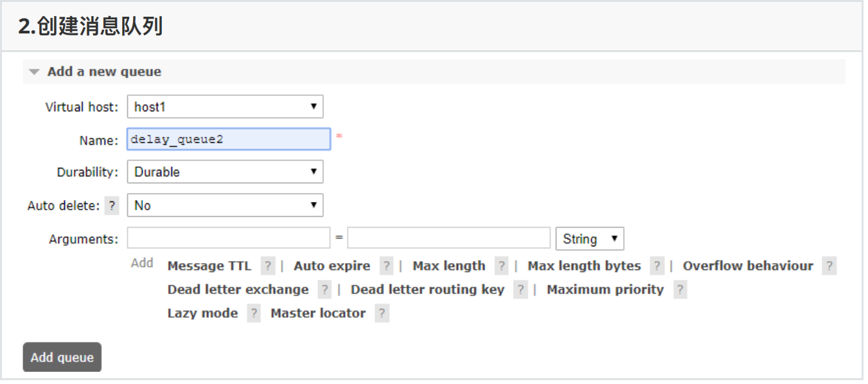The height and width of the screenshot is (384, 868).
Task: Click help icon beside Lazy mode
Action: click(254, 314)
